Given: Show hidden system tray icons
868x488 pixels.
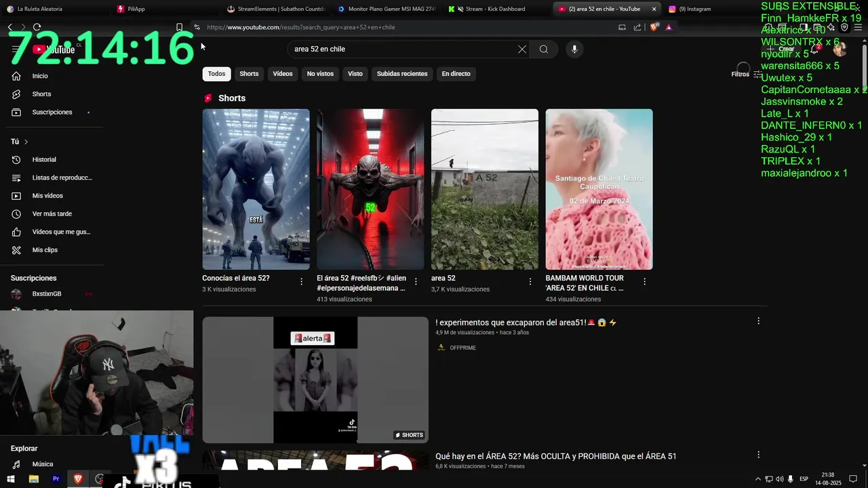Looking at the screenshot, I should tap(757, 479).
